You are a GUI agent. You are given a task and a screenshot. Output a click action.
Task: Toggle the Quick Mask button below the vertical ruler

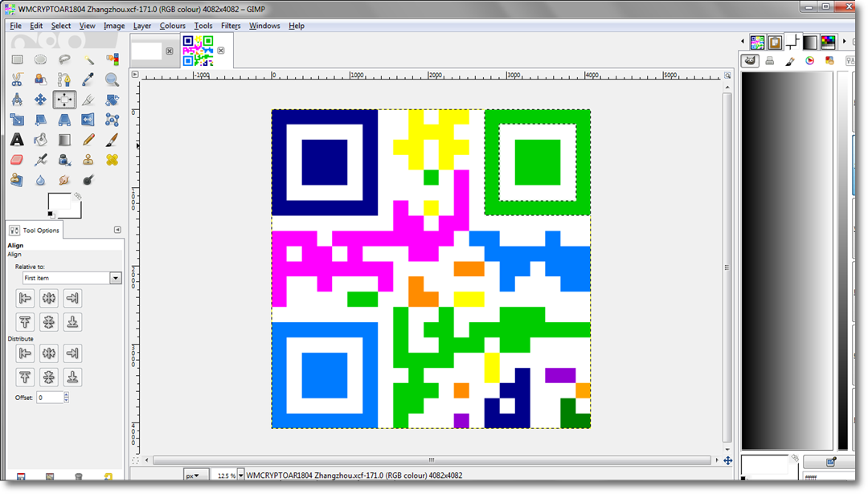(x=135, y=460)
